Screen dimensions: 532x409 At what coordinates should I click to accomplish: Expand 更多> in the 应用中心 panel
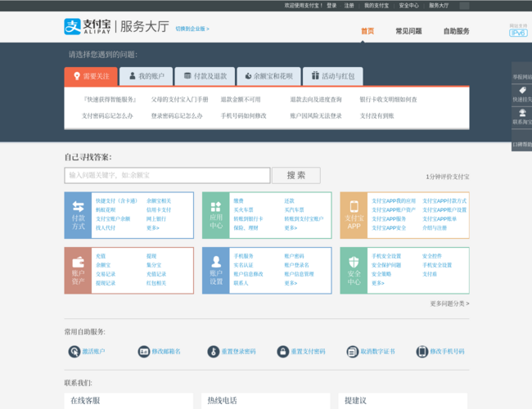click(x=291, y=228)
